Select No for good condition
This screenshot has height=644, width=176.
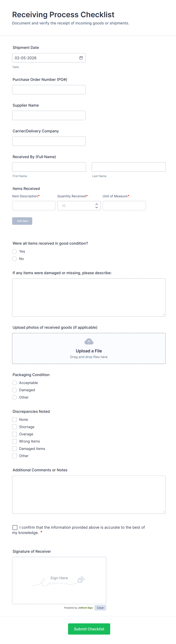[15, 259]
